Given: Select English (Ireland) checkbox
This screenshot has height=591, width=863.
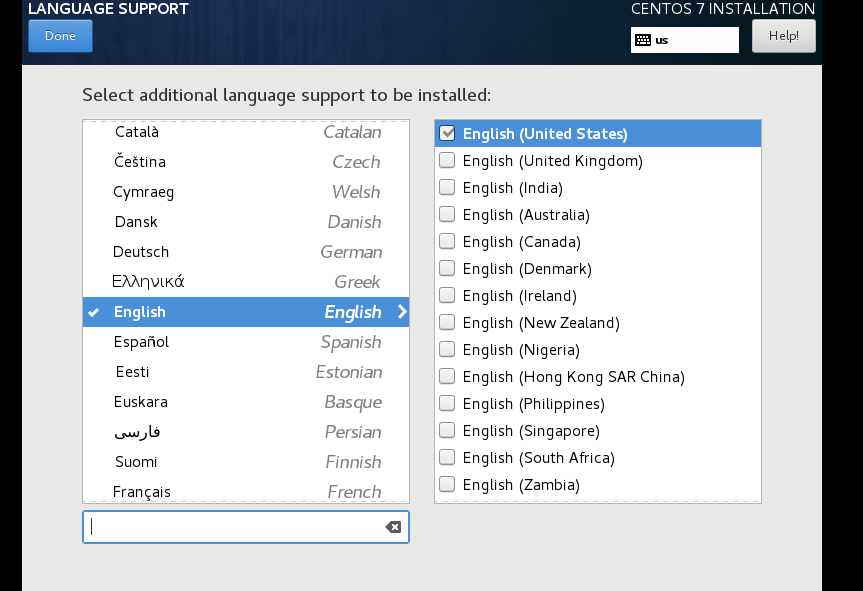Looking at the screenshot, I should tap(447, 295).
